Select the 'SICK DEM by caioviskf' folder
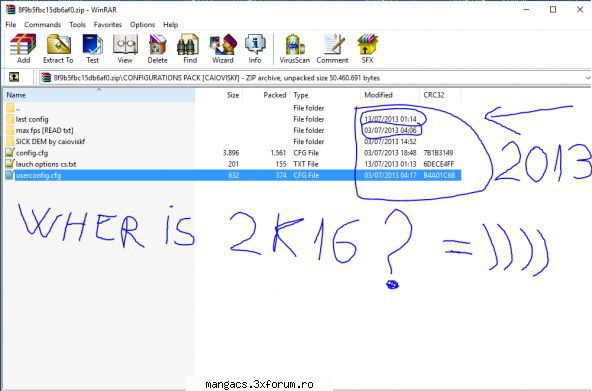Viewport: 592px width, 391px height. click(50, 142)
